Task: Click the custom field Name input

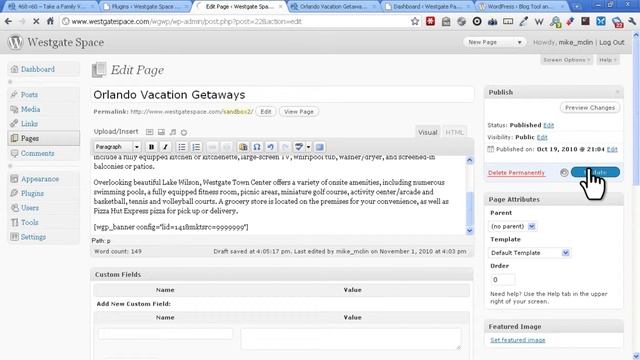Action: (165, 333)
